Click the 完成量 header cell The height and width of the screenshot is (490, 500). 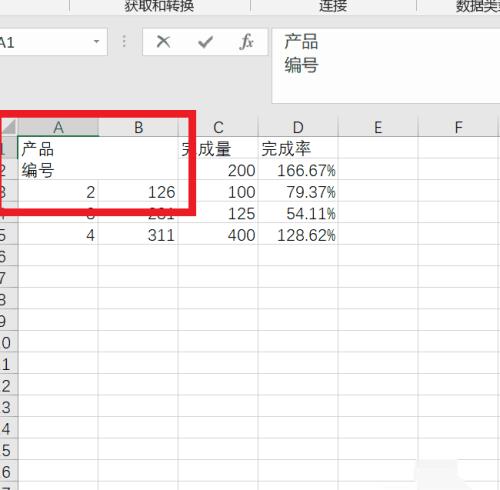click(218, 147)
